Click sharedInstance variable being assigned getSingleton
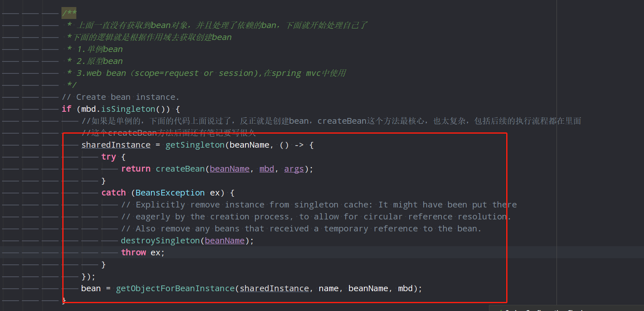The width and height of the screenshot is (644, 311). pyautogui.click(x=116, y=145)
